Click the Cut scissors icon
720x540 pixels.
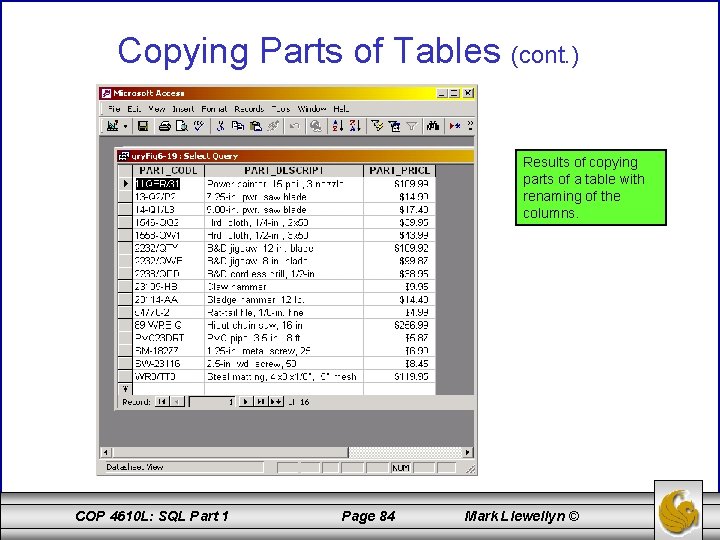220,126
